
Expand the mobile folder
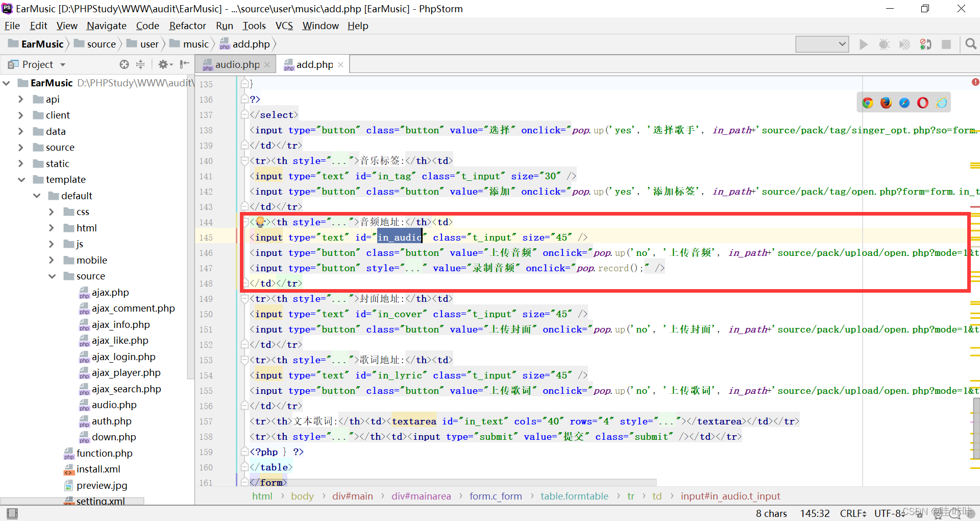point(52,260)
